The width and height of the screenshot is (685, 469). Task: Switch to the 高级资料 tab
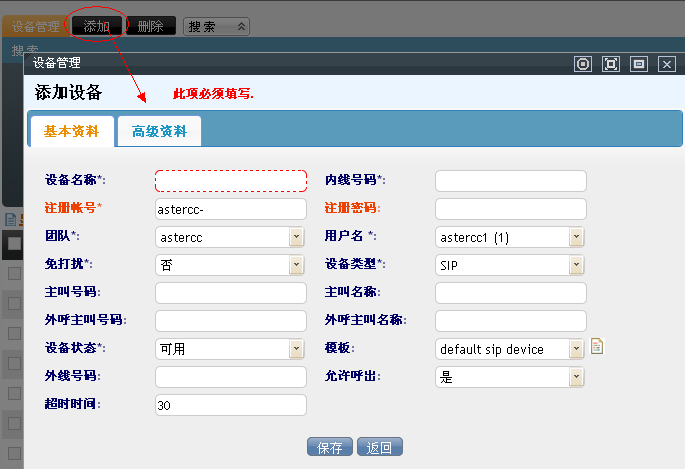159,132
